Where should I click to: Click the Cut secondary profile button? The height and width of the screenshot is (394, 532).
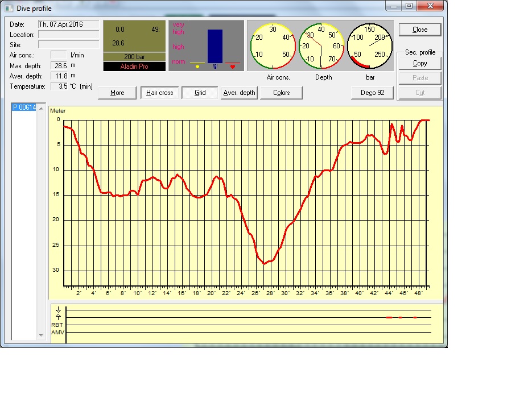coord(420,93)
